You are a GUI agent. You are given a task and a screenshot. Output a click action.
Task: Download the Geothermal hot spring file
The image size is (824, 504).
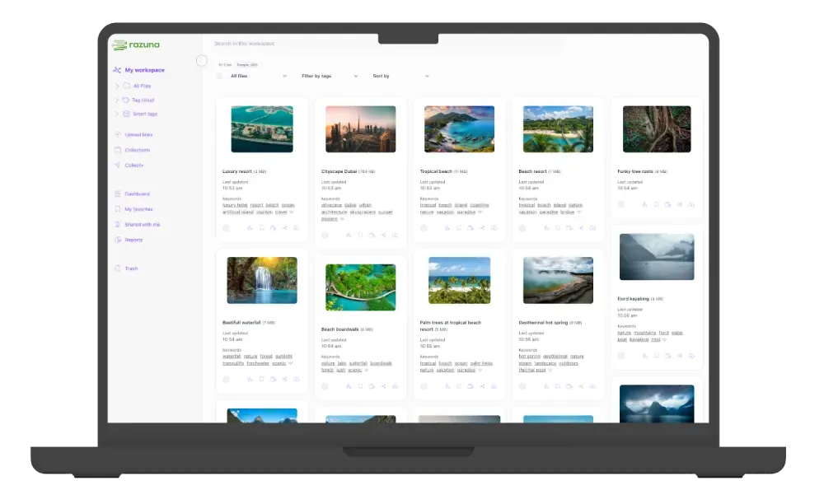coord(592,386)
